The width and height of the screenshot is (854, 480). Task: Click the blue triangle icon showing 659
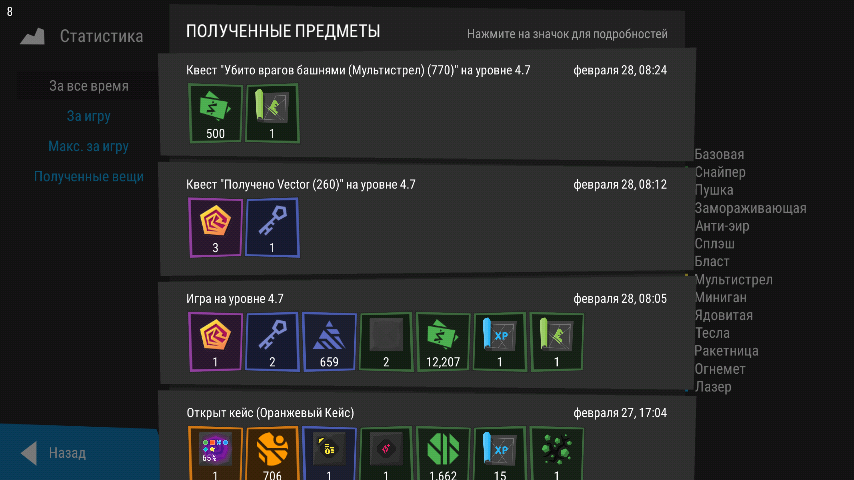(329, 342)
